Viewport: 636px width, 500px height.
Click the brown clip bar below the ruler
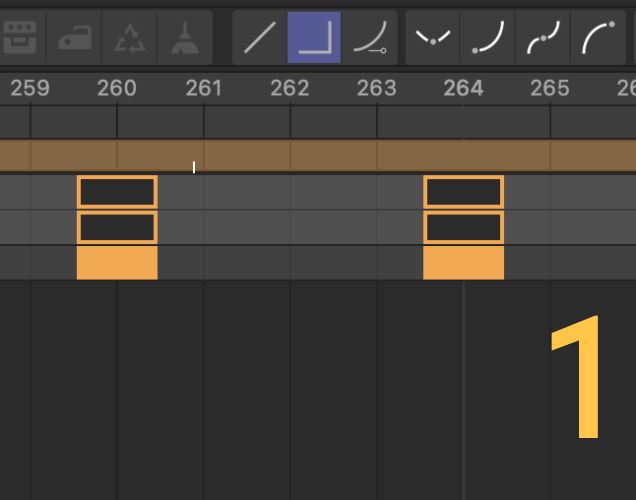(318, 156)
